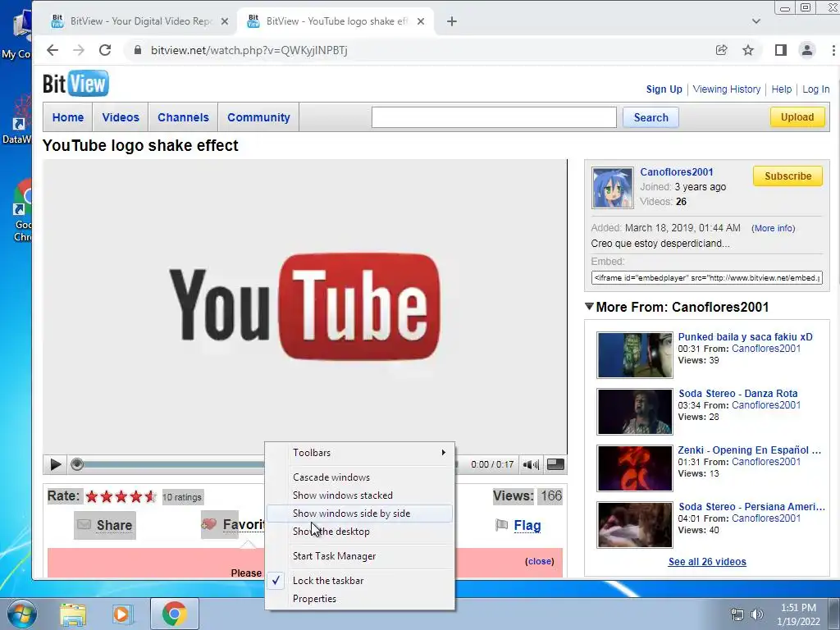This screenshot has width=840, height=630.
Task: Open the Videos navigation tab
Action: click(x=121, y=117)
